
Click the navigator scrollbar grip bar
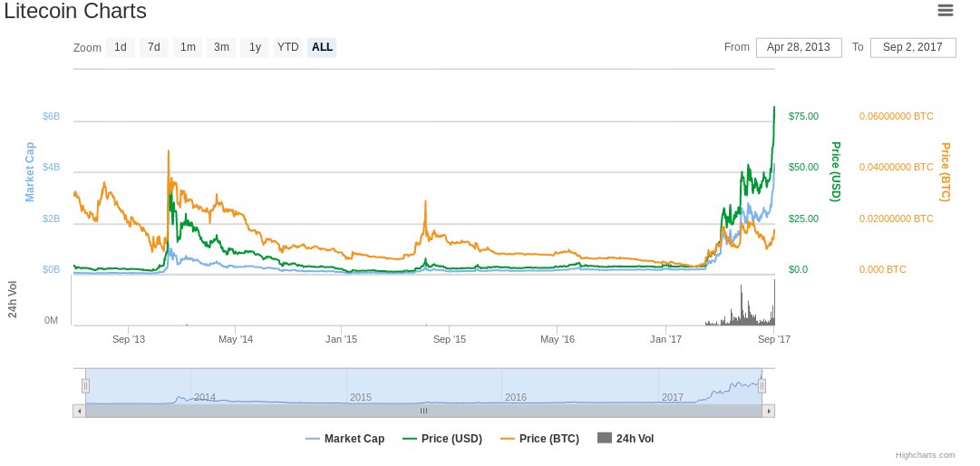(x=423, y=411)
